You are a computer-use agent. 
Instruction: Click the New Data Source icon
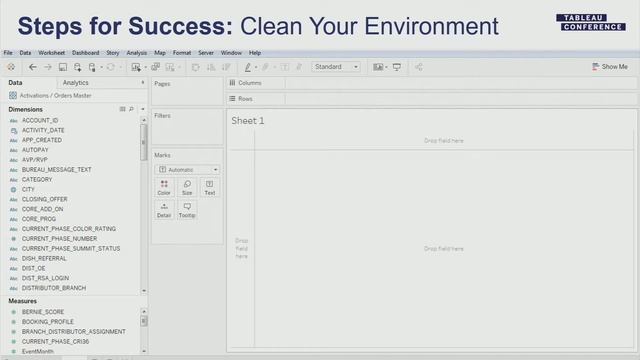(x=78, y=67)
